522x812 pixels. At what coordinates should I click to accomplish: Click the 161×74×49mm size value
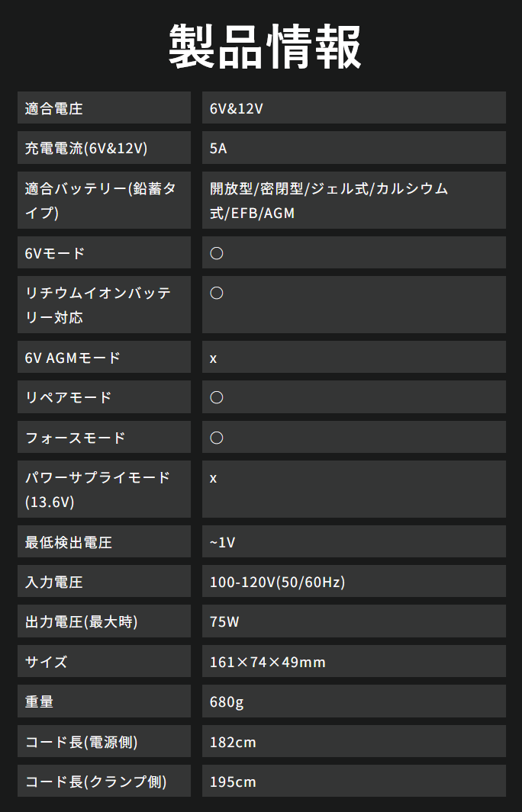(268, 662)
